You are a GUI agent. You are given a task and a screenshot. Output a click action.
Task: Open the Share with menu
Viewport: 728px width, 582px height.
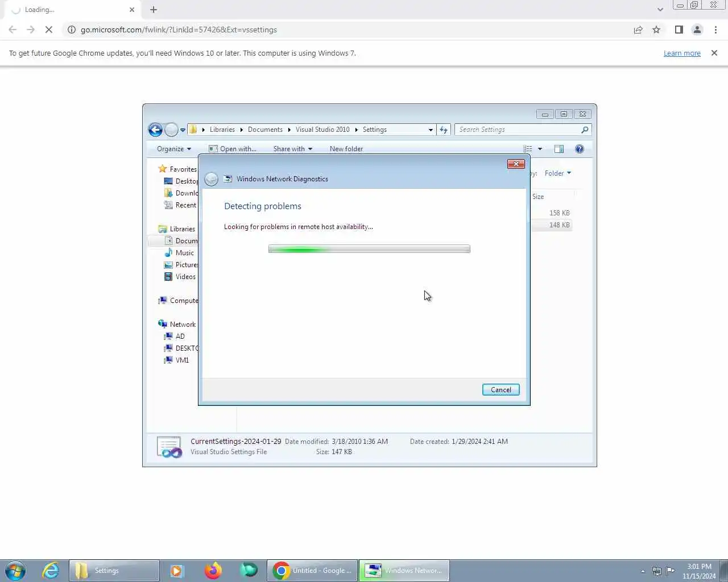[x=293, y=149]
